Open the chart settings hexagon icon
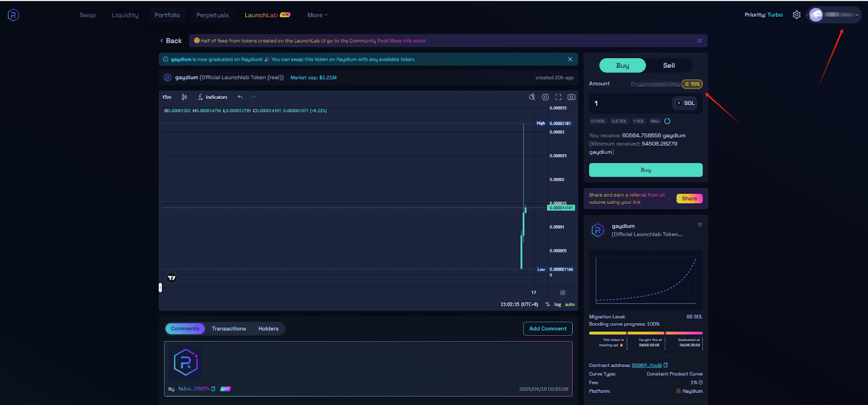The height and width of the screenshot is (405, 868). pyautogui.click(x=545, y=97)
